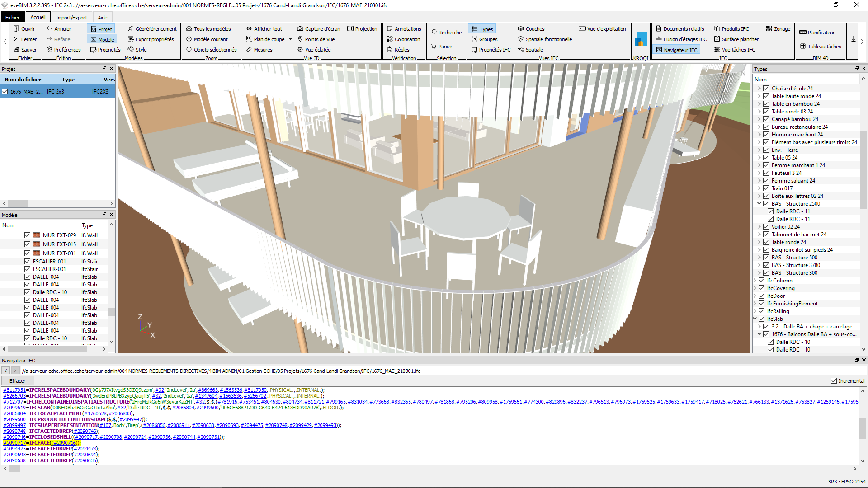This screenshot has width=868, height=488.
Task: Toggle the top ESCALIER-001 checkbox
Action: (28, 262)
